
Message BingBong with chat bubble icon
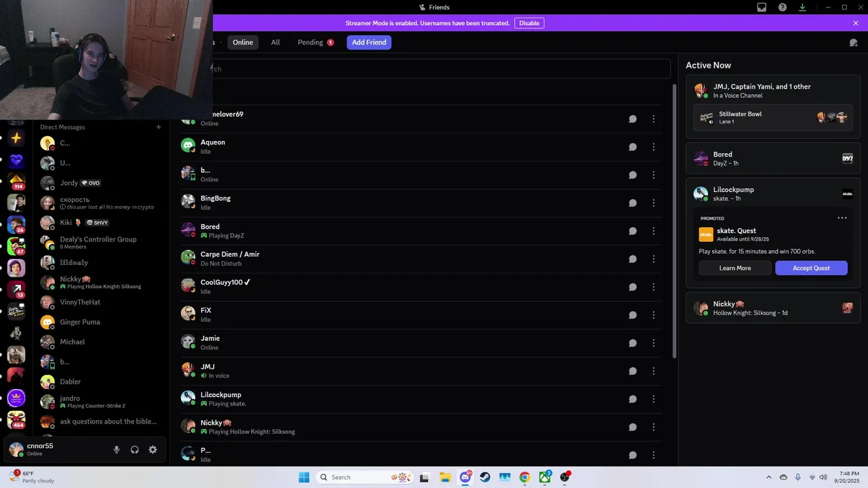633,203
